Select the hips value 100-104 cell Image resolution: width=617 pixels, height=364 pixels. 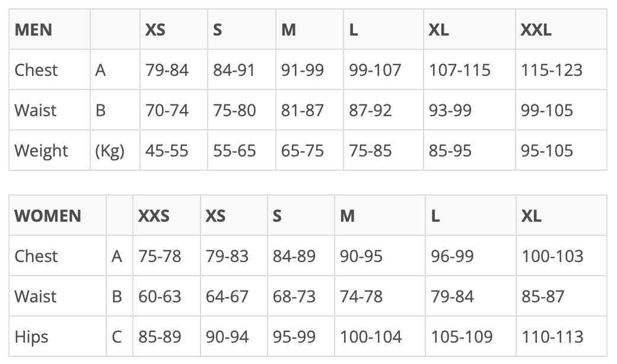tap(371, 337)
